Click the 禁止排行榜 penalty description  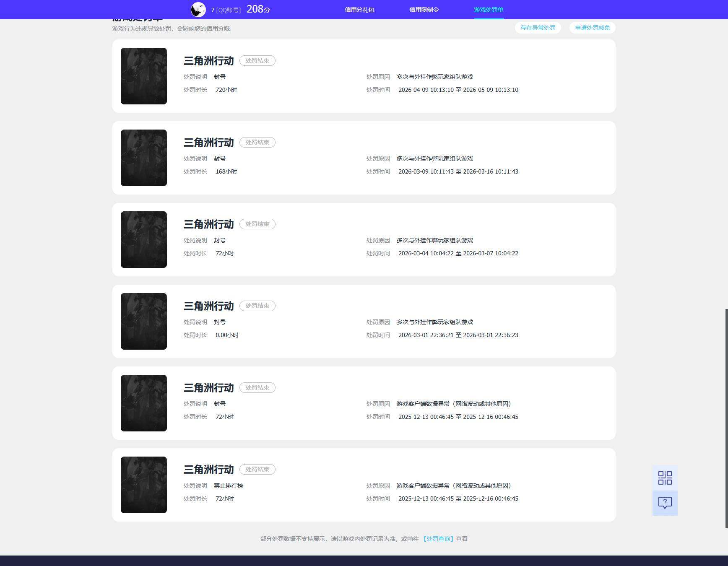(229, 486)
